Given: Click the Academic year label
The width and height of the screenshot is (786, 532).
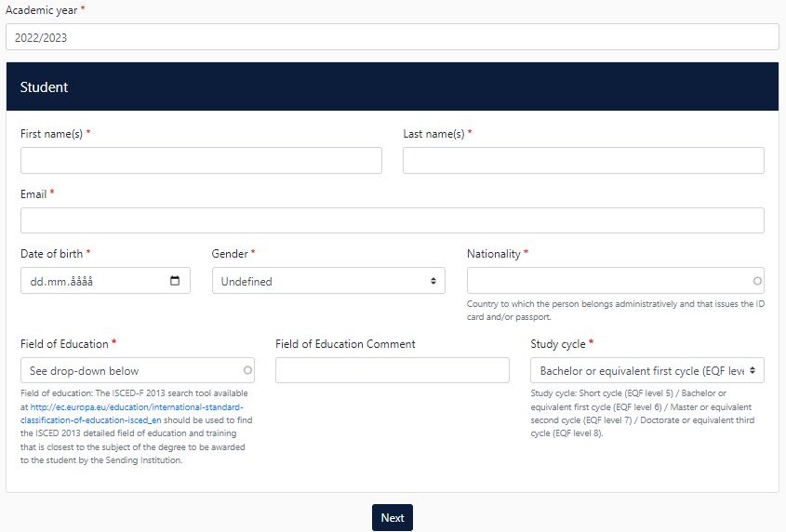Looking at the screenshot, I should pos(41,9).
